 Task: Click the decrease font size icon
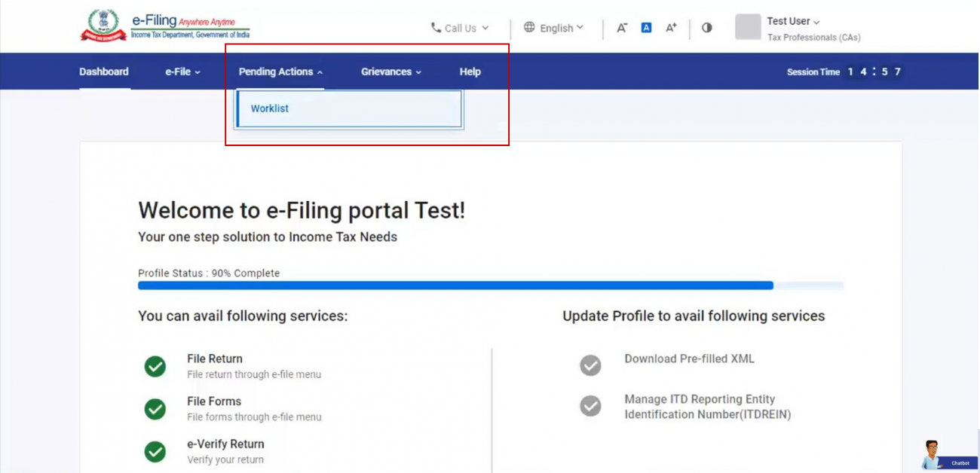pos(621,28)
